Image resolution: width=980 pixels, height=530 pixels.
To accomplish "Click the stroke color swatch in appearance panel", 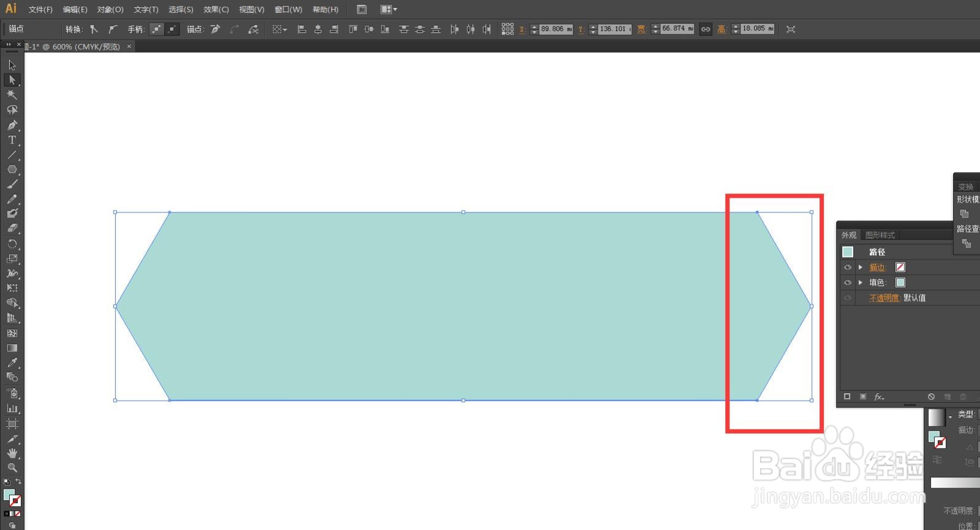I will (x=900, y=267).
